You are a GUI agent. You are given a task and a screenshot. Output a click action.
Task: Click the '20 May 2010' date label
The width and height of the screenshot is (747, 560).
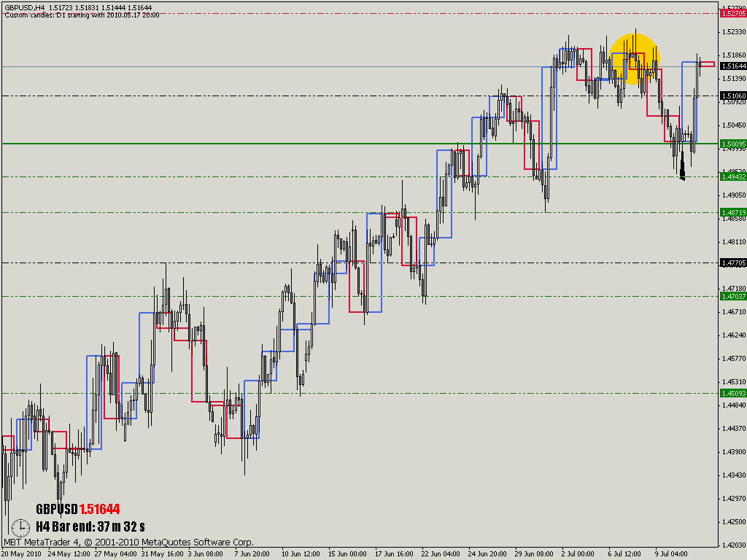21,554
